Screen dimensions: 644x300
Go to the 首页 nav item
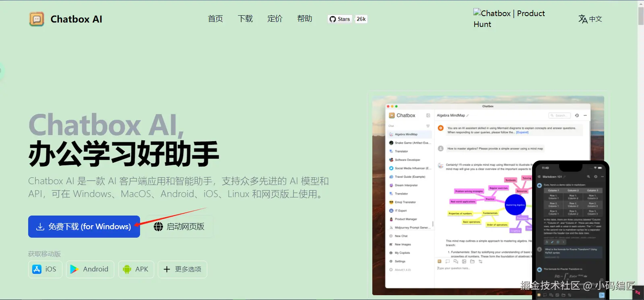215,18
